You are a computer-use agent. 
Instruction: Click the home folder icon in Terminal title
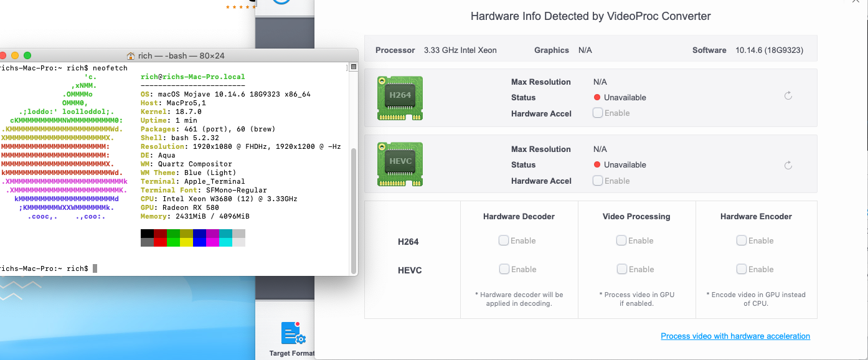(x=131, y=55)
